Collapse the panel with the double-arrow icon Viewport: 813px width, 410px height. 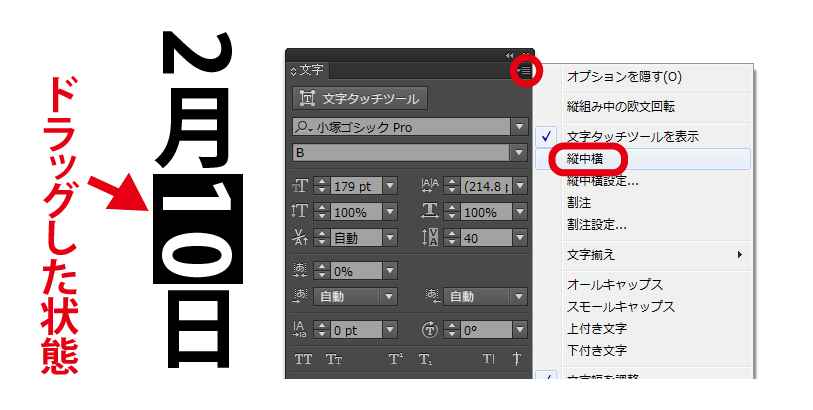click(510, 55)
